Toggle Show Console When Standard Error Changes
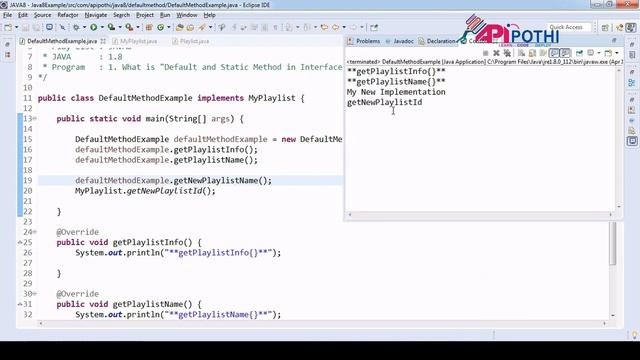640x360 pixels. [x=565, y=53]
